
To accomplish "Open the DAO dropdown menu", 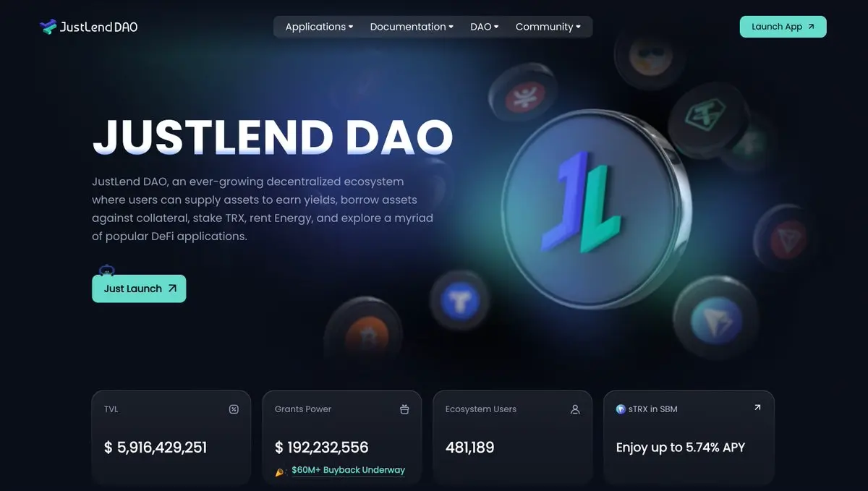I will point(485,27).
